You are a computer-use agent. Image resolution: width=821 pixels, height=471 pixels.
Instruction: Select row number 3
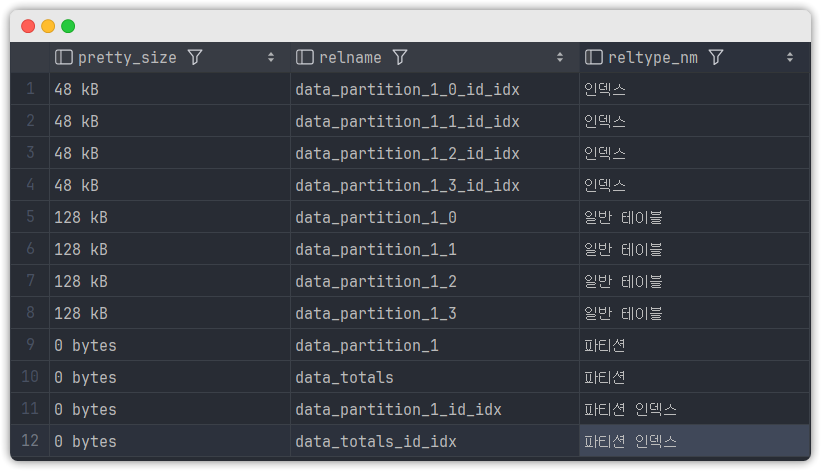point(30,153)
